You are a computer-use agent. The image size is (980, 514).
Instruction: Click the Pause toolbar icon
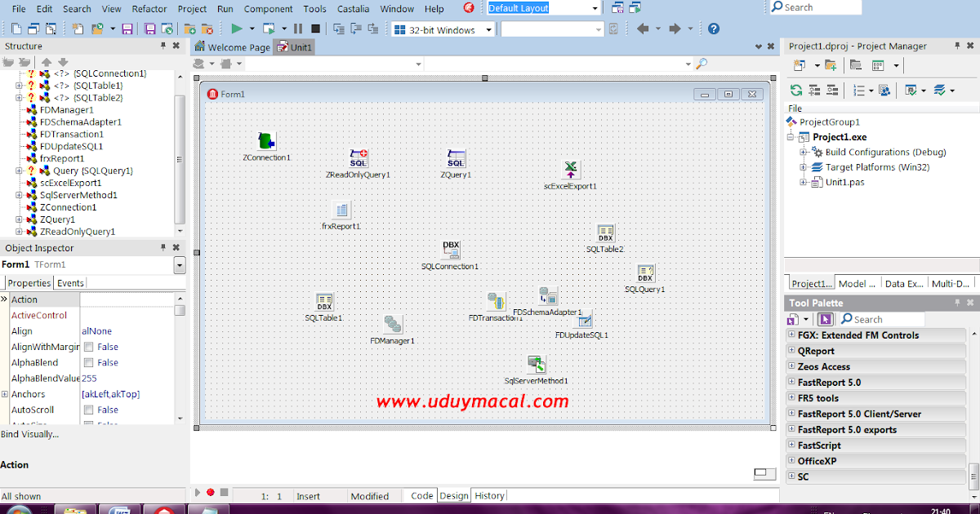tap(298, 29)
